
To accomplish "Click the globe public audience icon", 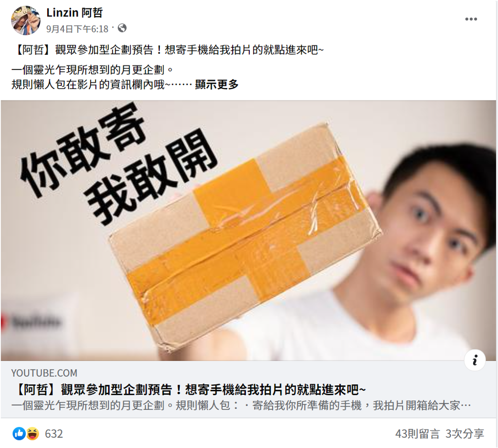I will click(x=122, y=28).
